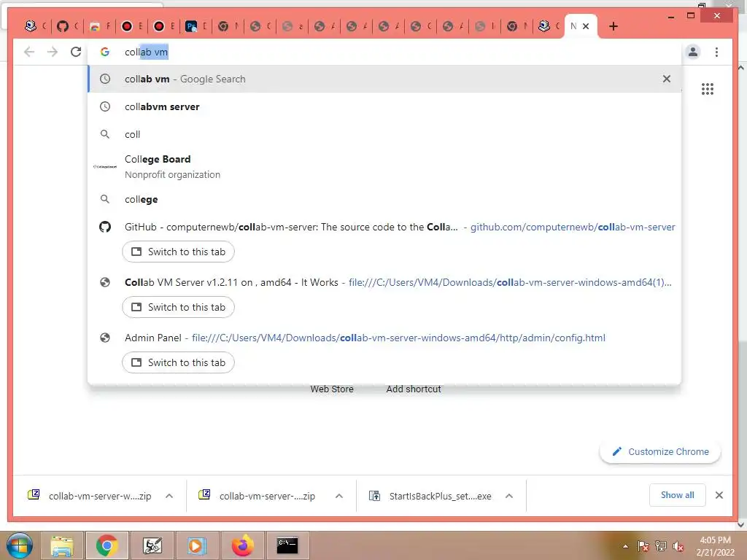
Task: Click Customize Chrome button
Action: click(x=659, y=452)
